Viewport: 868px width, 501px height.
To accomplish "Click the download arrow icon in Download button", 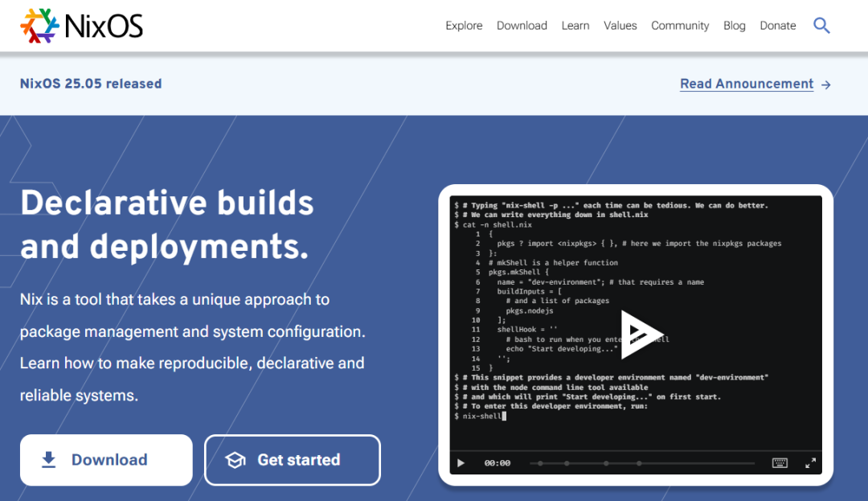I will (x=49, y=460).
